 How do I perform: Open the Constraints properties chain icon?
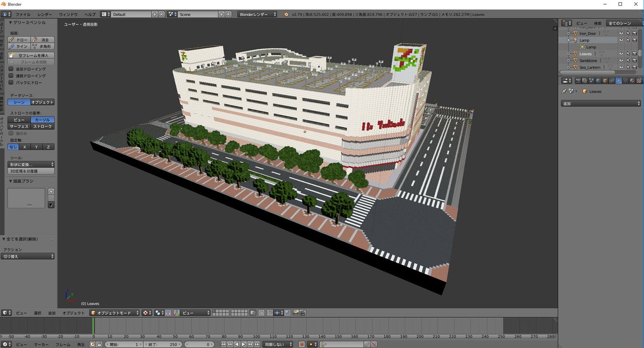pyautogui.click(x=611, y=80)
